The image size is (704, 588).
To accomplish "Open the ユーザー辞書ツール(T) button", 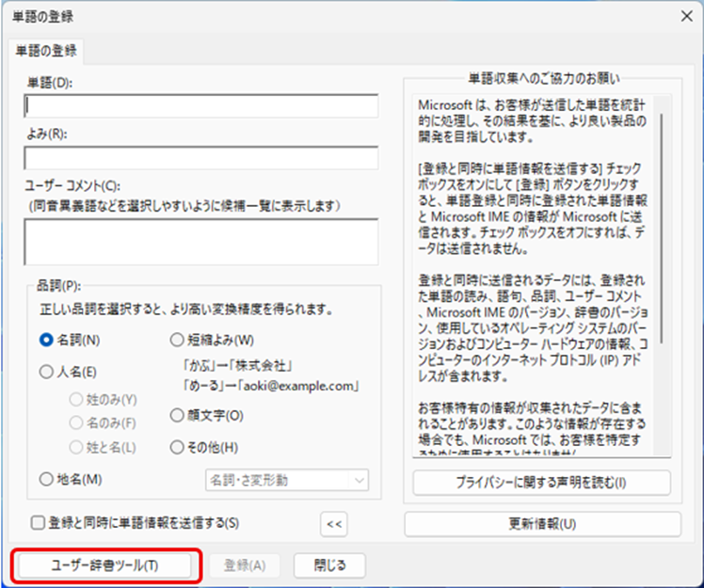I will coord(104,565).
